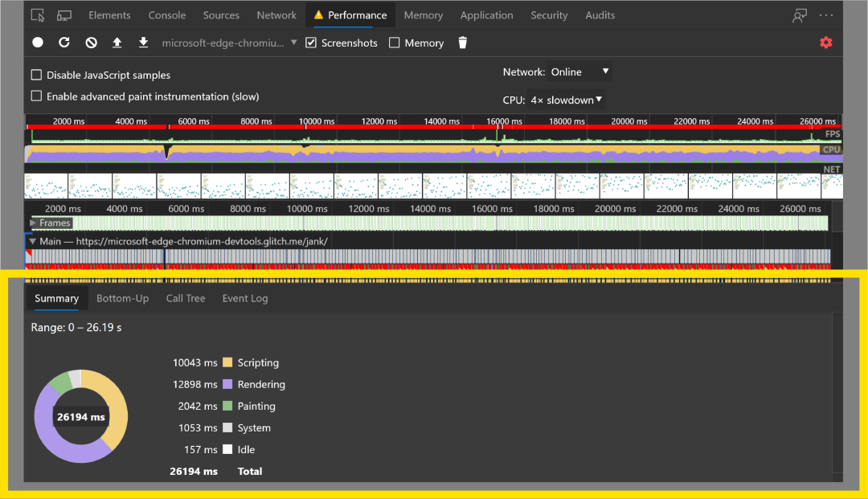Expand the Frames section

pos(34,223)
